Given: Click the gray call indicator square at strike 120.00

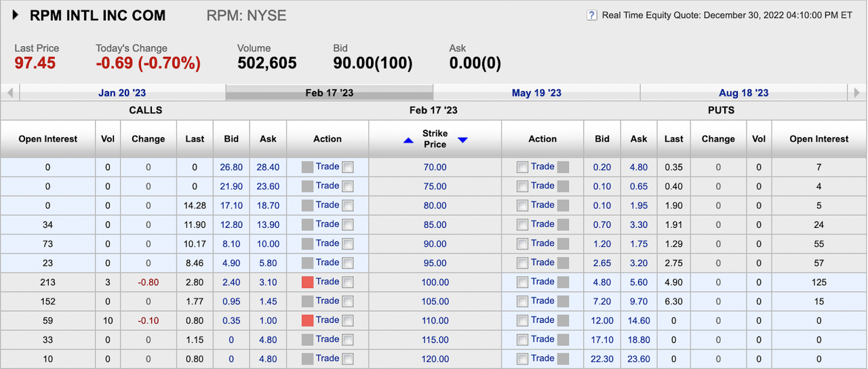Looking at the screenshot, I should [307, 359].
